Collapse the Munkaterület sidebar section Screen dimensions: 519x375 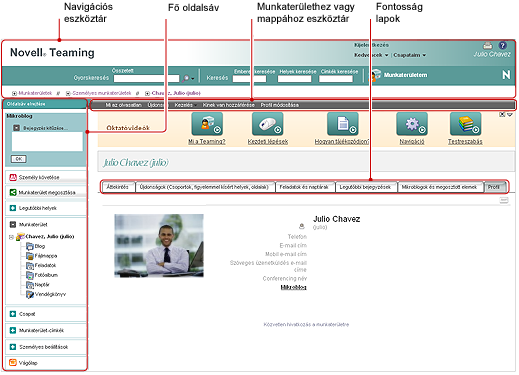[x=13, y=225]
